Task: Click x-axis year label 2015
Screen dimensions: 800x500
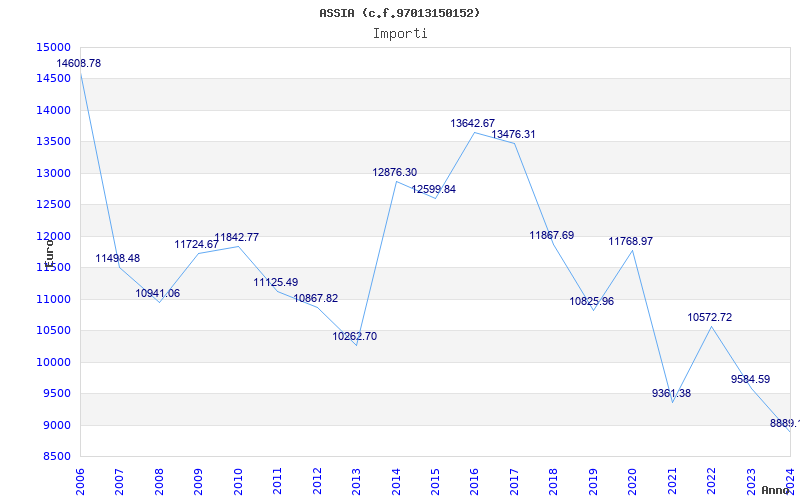Action: point(435,482)
